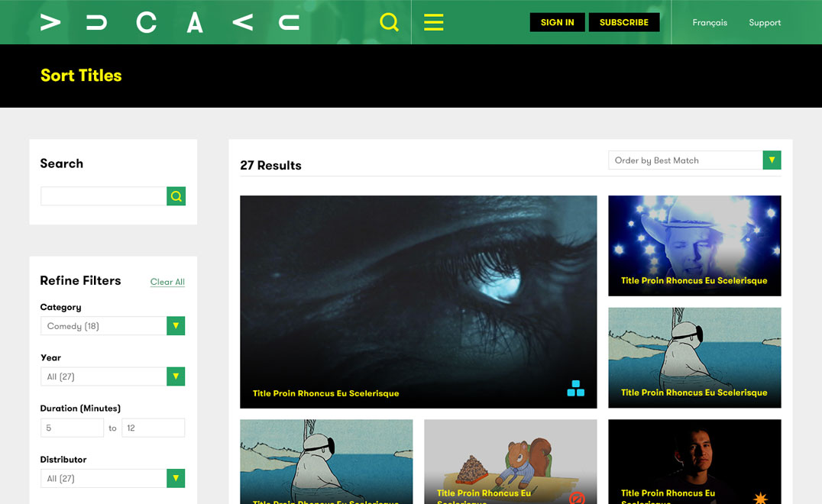Click the title text on the eye thumbnail
This screenshot has height=504, width=822.
coord(325,393)
